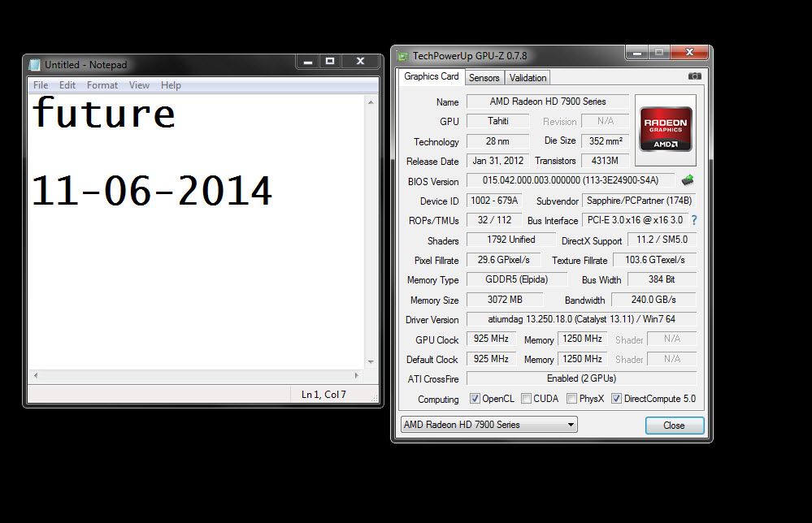This screenshot has width=812, height=523.
Task: Toggle the CUDA checkbox
Action: coord(526,398)
